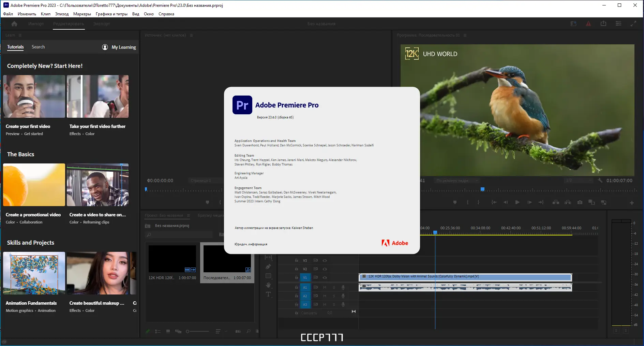
Task: Add a marker in Program monitor
Action: pyautogui.click(x=455, y=202)
